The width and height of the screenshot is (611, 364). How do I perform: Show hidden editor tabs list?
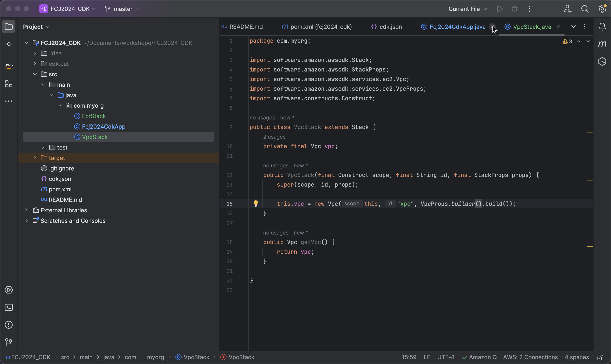[x=573, y=27]
